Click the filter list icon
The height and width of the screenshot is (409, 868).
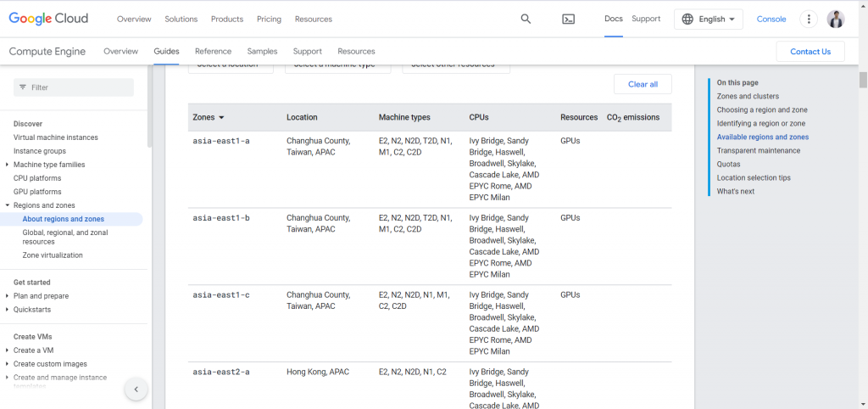23,87
